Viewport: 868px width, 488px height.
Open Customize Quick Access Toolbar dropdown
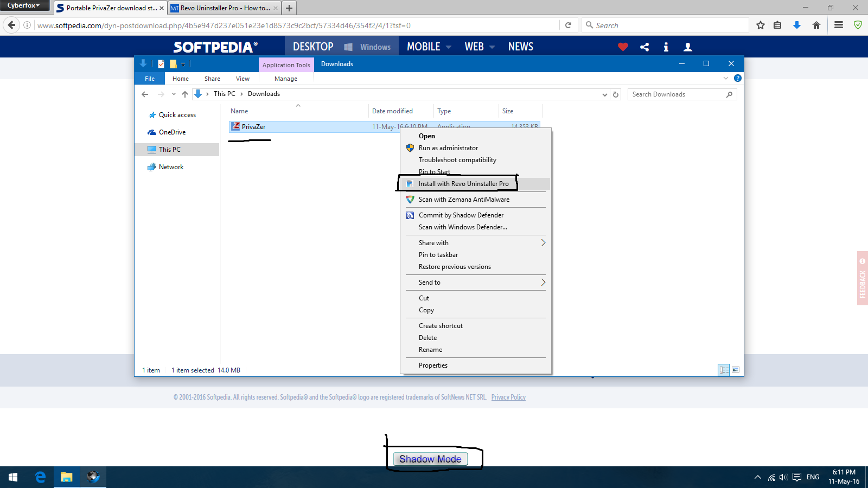tap(183, 65)
